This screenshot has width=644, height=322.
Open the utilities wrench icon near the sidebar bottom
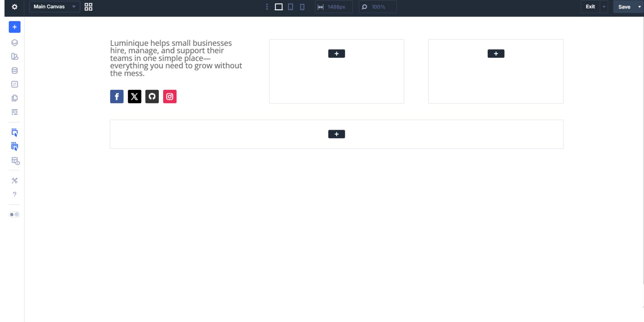14,180
